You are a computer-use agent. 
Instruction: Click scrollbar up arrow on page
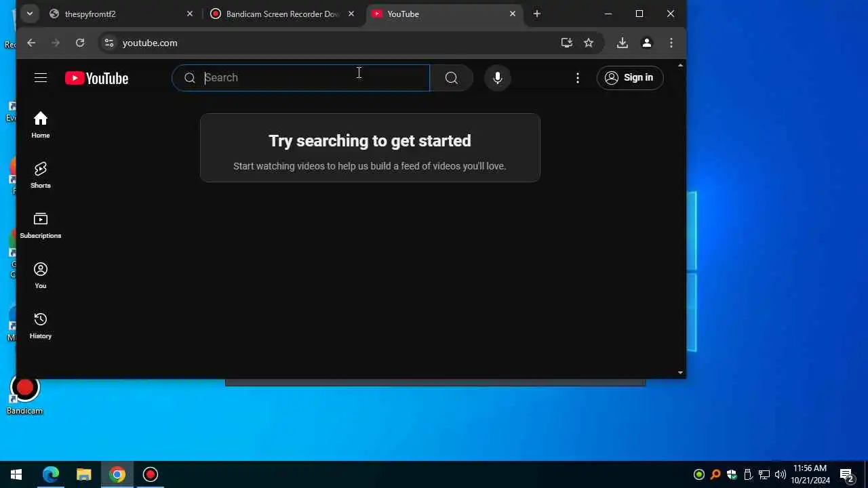pos(680,66)
